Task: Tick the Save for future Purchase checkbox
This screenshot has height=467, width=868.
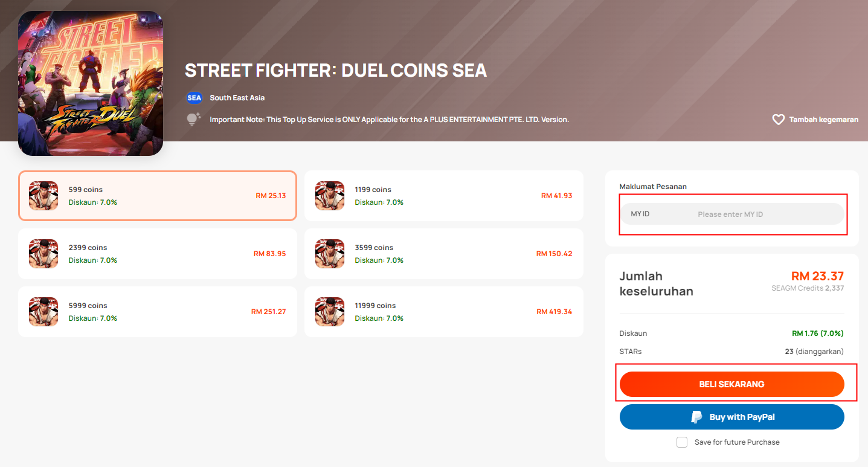Action: click(x=682, y=442)
